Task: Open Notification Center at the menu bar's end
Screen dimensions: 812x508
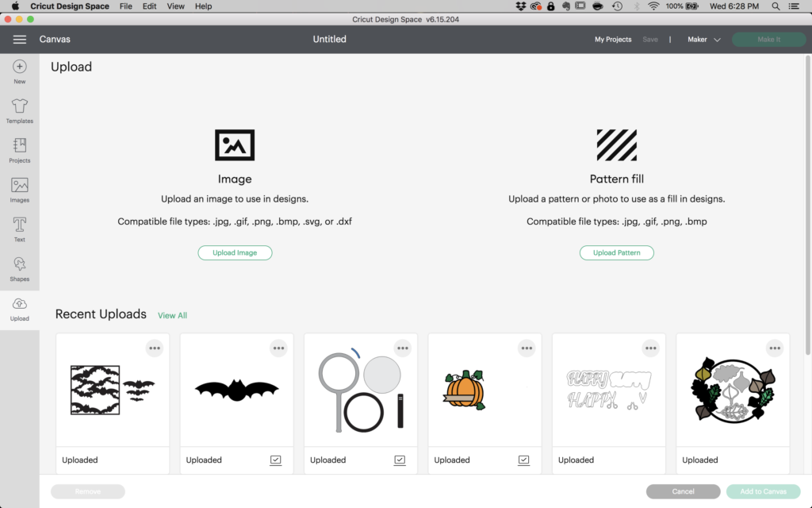Action: 793,6
